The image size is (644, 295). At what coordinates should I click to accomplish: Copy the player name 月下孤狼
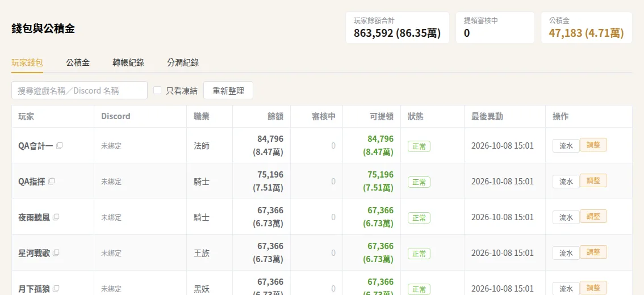tap(56, 288)
